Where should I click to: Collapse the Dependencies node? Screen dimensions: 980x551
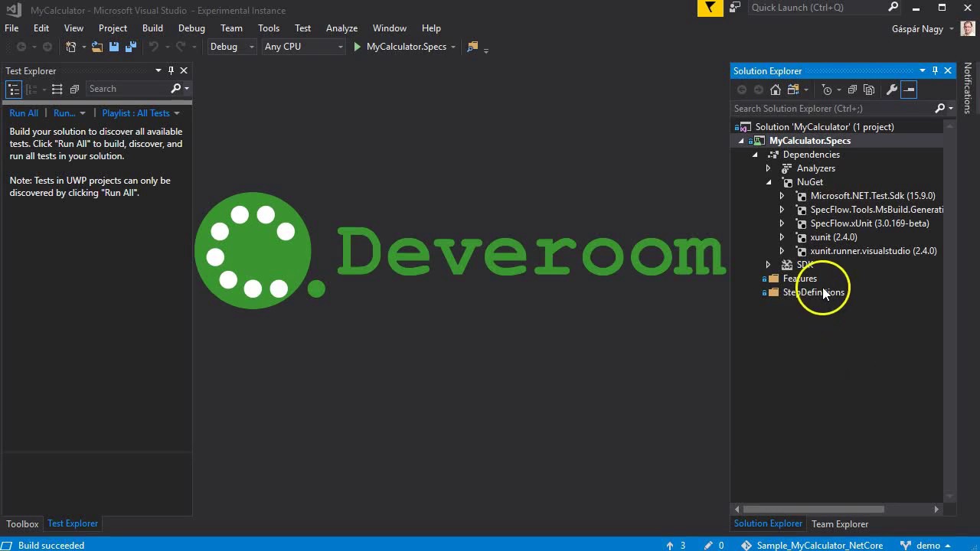pyautogui.click(x=755, y=155)
